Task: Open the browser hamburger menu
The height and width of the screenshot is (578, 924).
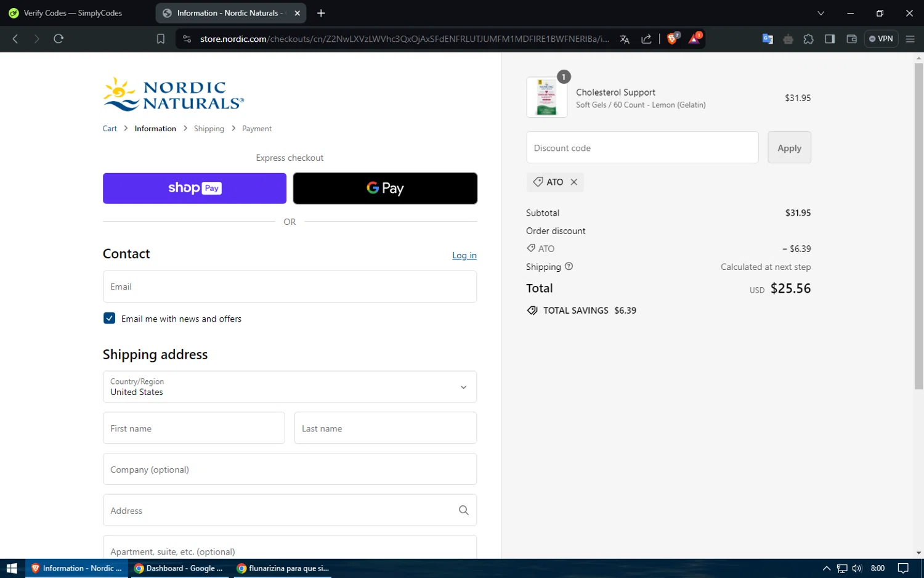Action: 910,39
